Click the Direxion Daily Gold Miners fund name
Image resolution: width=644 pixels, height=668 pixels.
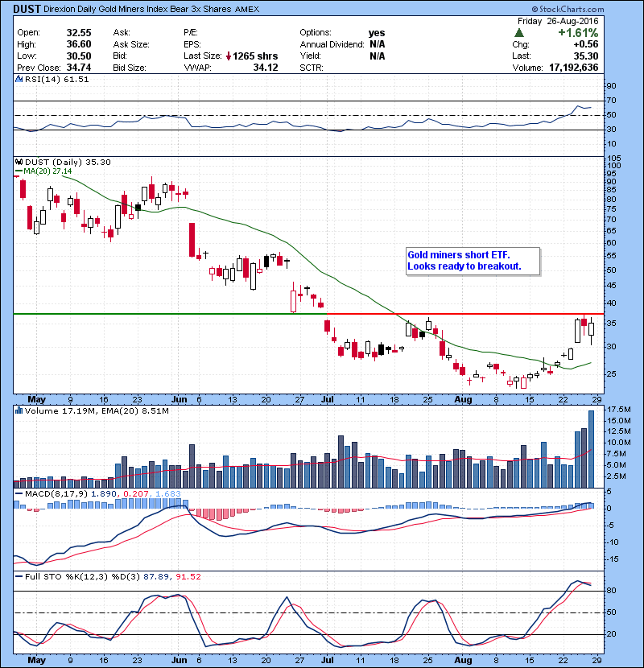tap(138, 9)
